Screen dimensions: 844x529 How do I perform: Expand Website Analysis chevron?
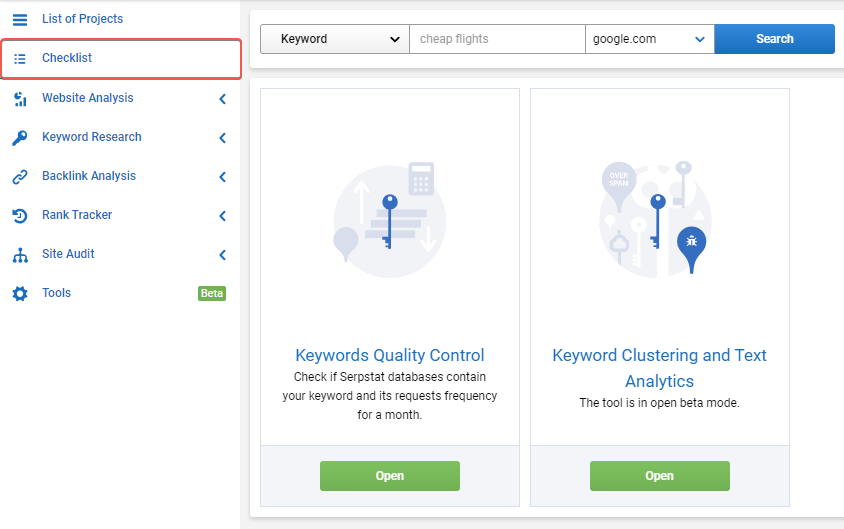tap(222, 99)
